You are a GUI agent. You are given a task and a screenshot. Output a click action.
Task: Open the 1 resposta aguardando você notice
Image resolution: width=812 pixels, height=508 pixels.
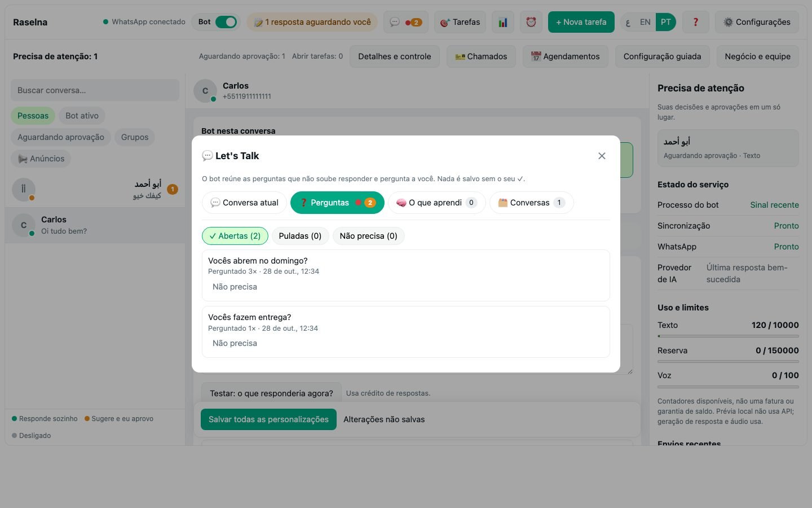pyautogui.click(x=312, y=22)
